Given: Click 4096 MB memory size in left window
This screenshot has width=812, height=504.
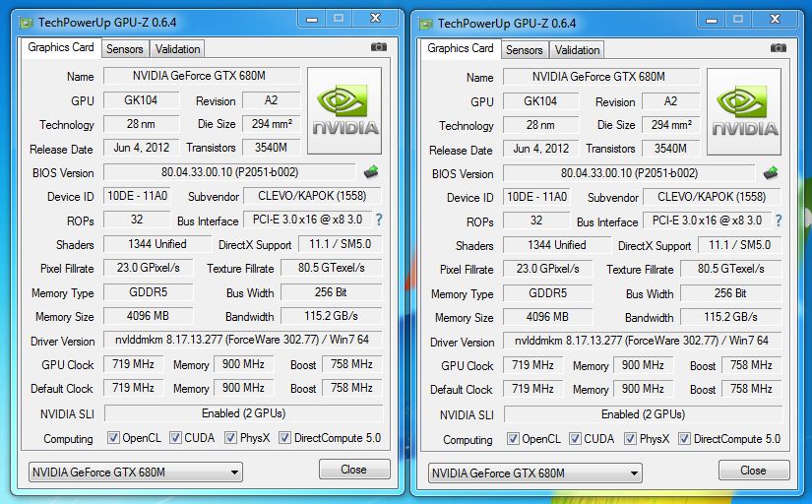Looking at the screenshot, I should pyautogui.click(x=148, y=315).
